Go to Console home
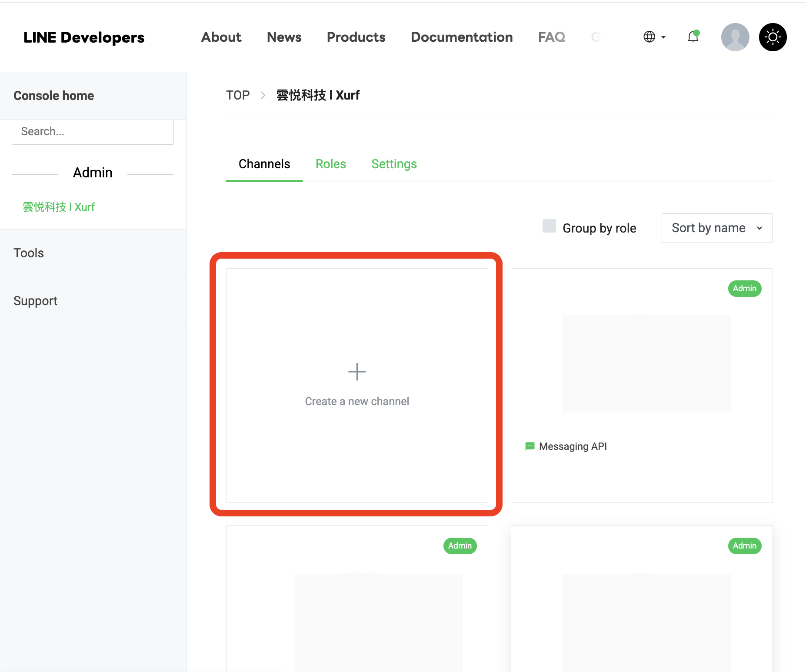The width and height of the screenshot is (806, 672). (54, 96)
